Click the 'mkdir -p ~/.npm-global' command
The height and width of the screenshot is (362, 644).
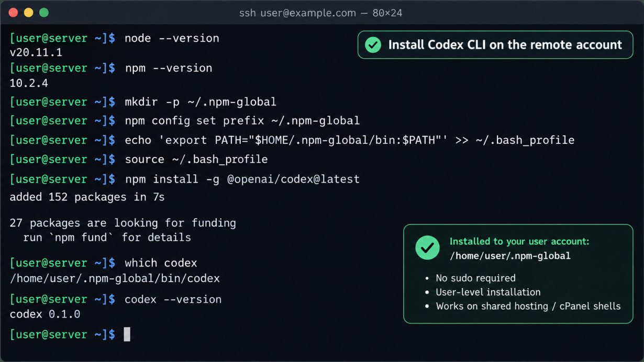pyautogui.click(x=201, y=101)
